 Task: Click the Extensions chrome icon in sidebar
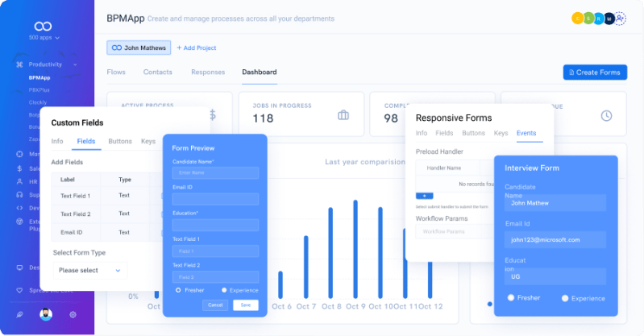19,222
